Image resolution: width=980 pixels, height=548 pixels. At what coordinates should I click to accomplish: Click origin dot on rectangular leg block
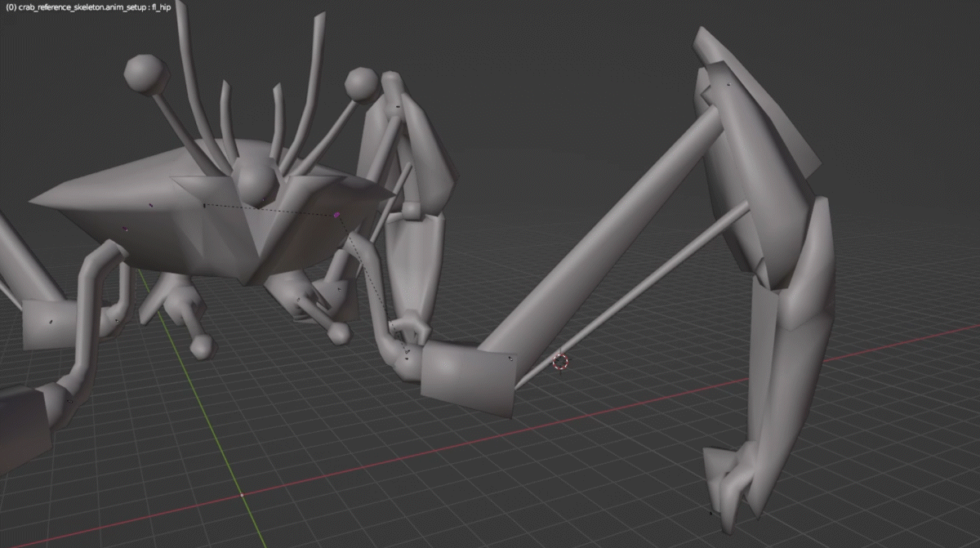[x=510, y=358]
